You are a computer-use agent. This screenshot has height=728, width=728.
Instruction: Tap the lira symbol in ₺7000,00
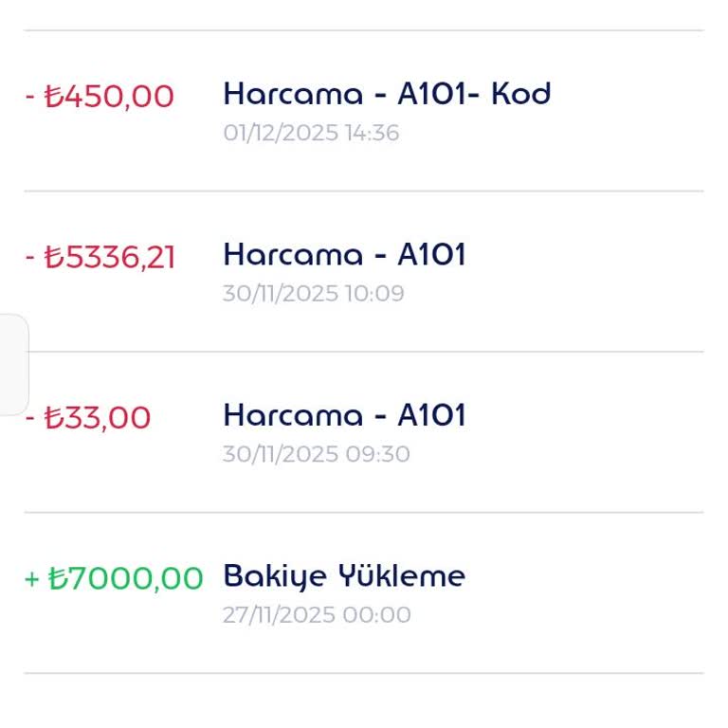58,578
